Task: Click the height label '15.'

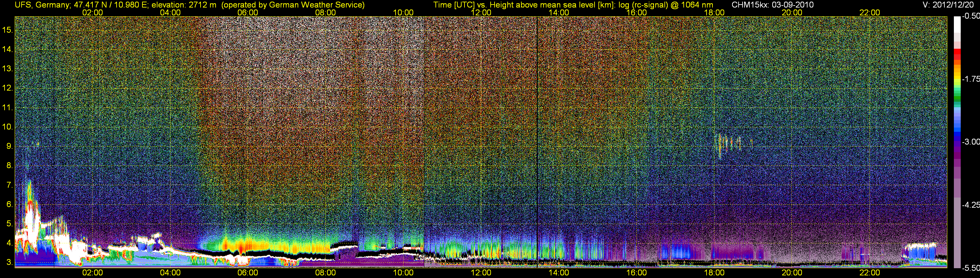Action: (8, 30)
